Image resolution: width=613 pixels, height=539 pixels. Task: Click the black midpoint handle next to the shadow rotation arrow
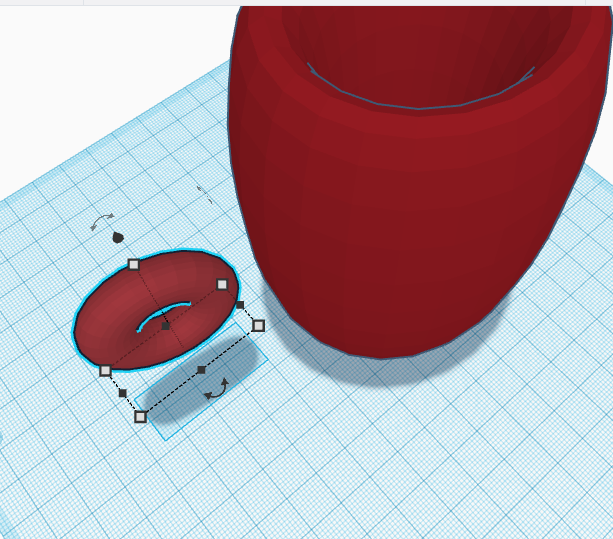point(201,370)
